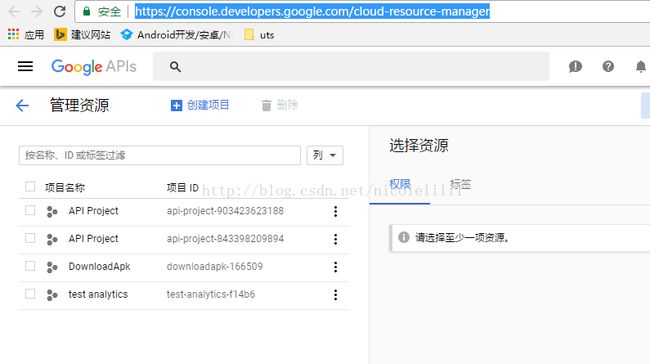This screenshot has width=650, height=364.
Task: Click the 项目名称 column header
Action: pos(65,188)
